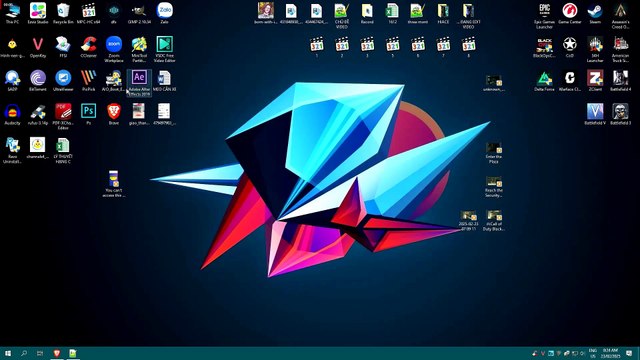Open the taskbar clock and date
This screenshot has height=360, width=640.
611,353
